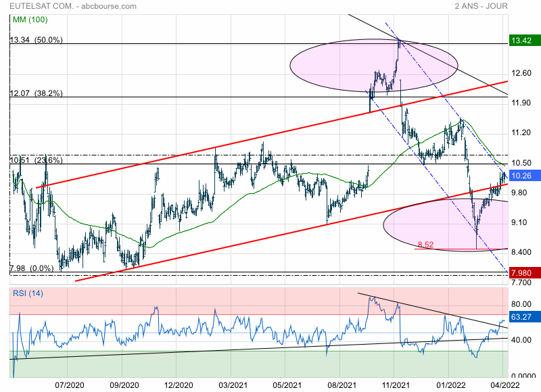This screenshot has width=541, height=392.
Task: Click the 11/2021 date label
Action: pos(396,385)
